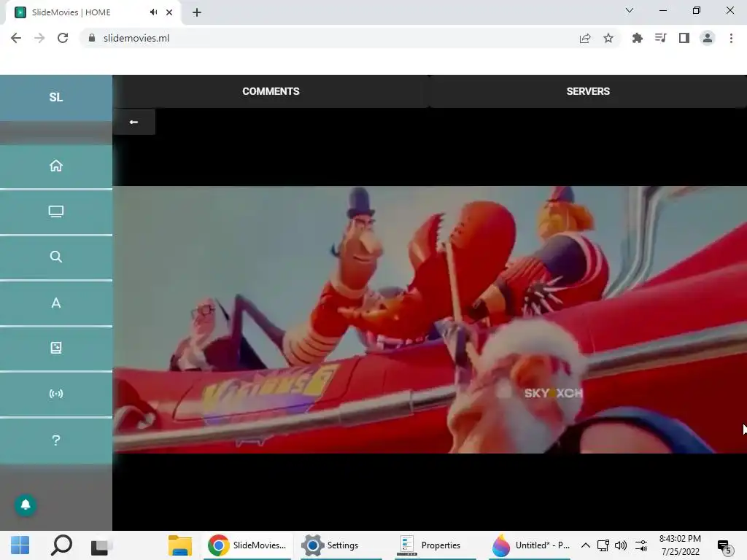
Task: Switch to the SERVERS tab
Action: point(588,91)
